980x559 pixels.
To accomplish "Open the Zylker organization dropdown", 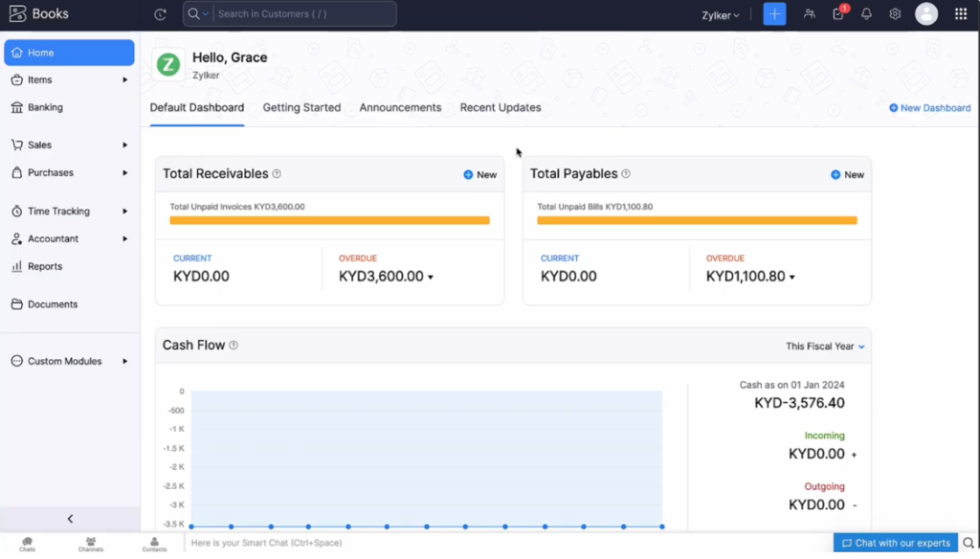I will 720,15.
